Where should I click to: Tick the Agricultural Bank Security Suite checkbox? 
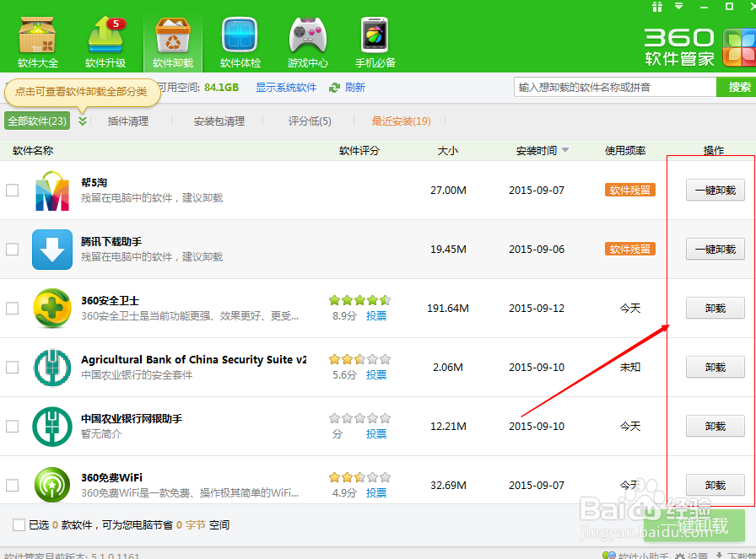pyautogui.click(x=12, y=368)
